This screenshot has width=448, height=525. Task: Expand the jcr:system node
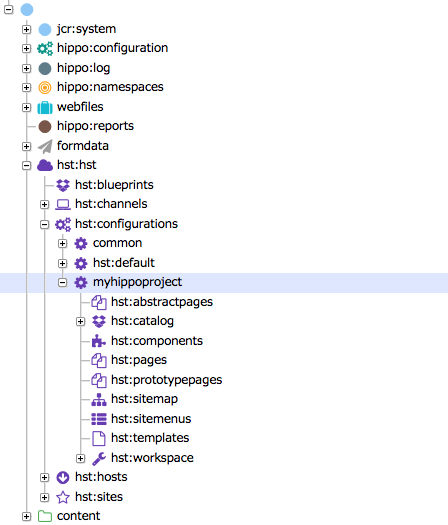click(x=26, y=29)
